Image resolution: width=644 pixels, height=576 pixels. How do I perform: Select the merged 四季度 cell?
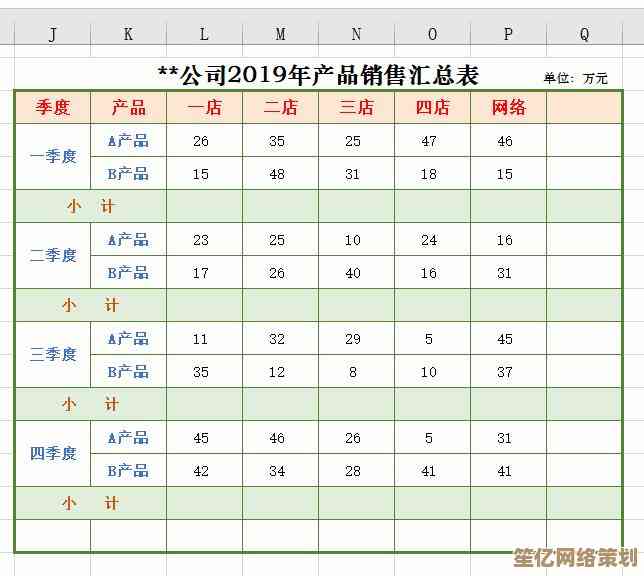tap(52, 454)
